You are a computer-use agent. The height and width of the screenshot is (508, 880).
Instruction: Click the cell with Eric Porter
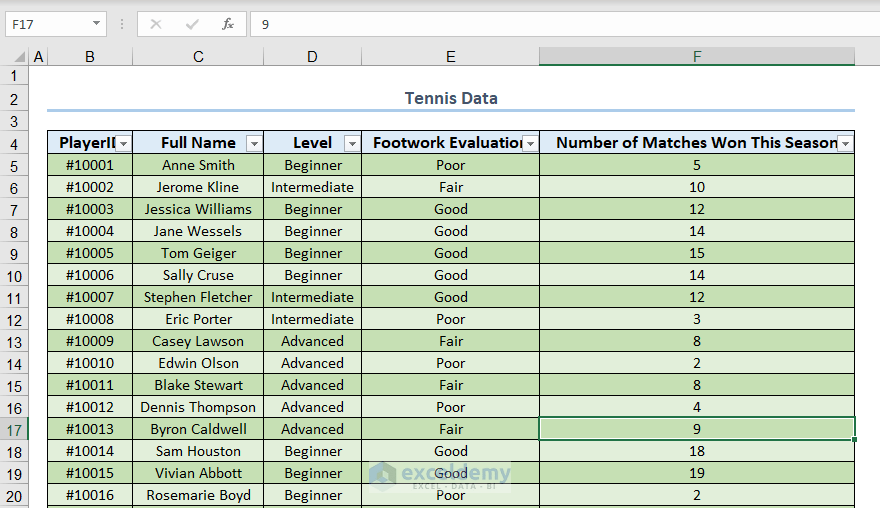click(x=198, y=319)
